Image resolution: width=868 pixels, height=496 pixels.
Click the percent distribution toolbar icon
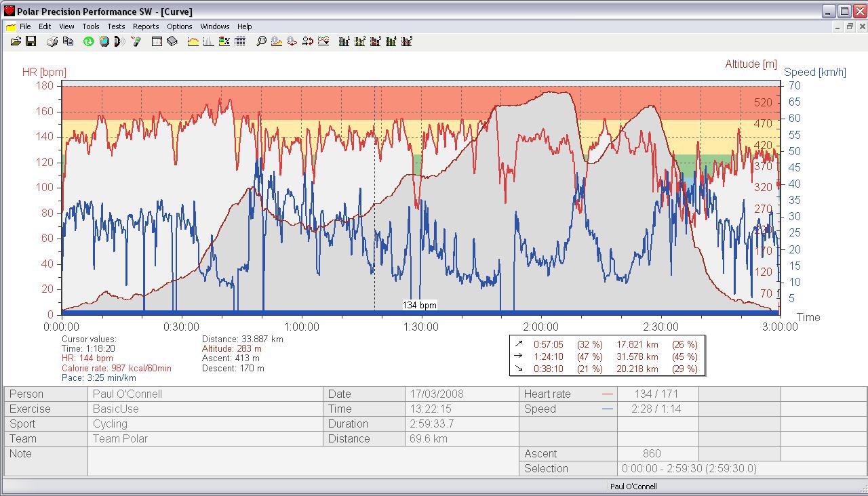coord(224,41)
